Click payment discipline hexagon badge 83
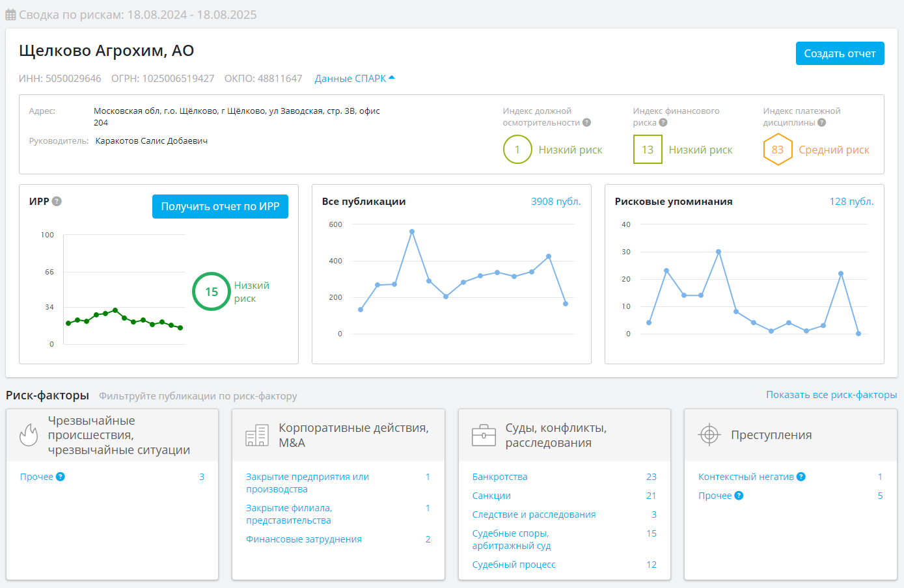The height and width of the screenshot is (588, 904). point(778,150)
